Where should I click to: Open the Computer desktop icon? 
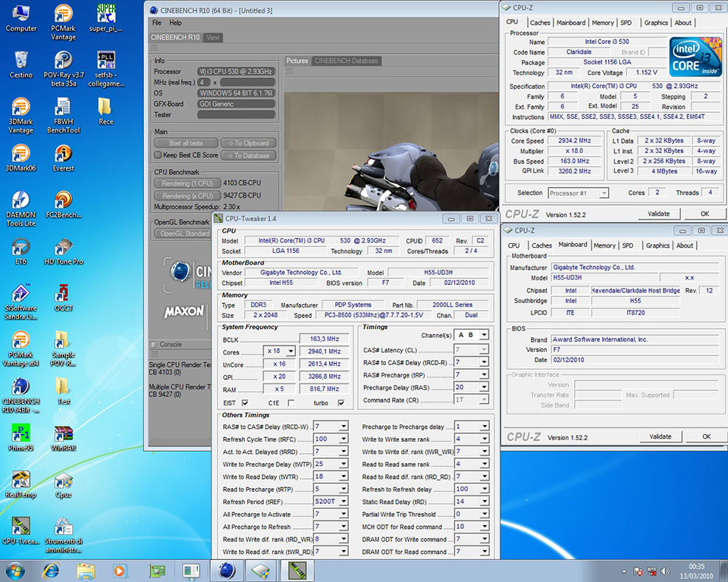coord(21,18)
